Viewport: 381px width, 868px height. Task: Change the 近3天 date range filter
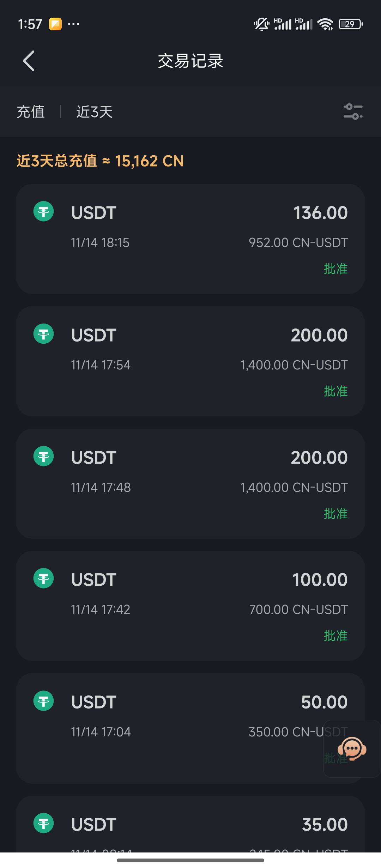[x=94, y=112]
